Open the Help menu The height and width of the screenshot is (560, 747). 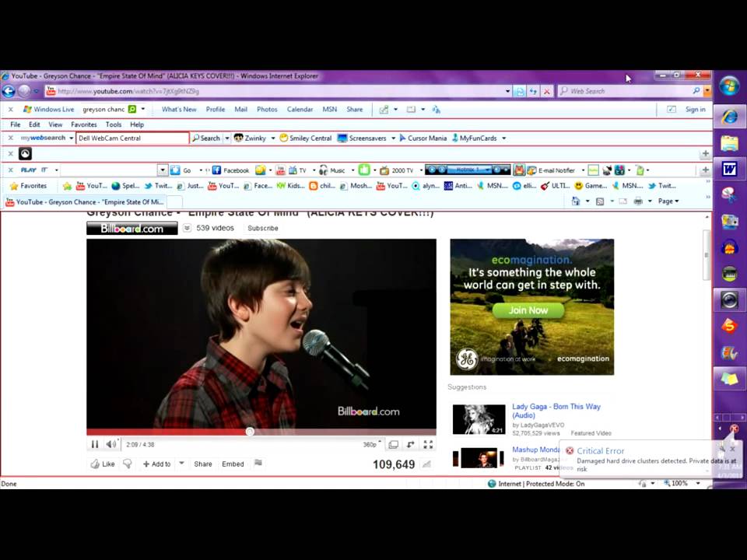137,124
